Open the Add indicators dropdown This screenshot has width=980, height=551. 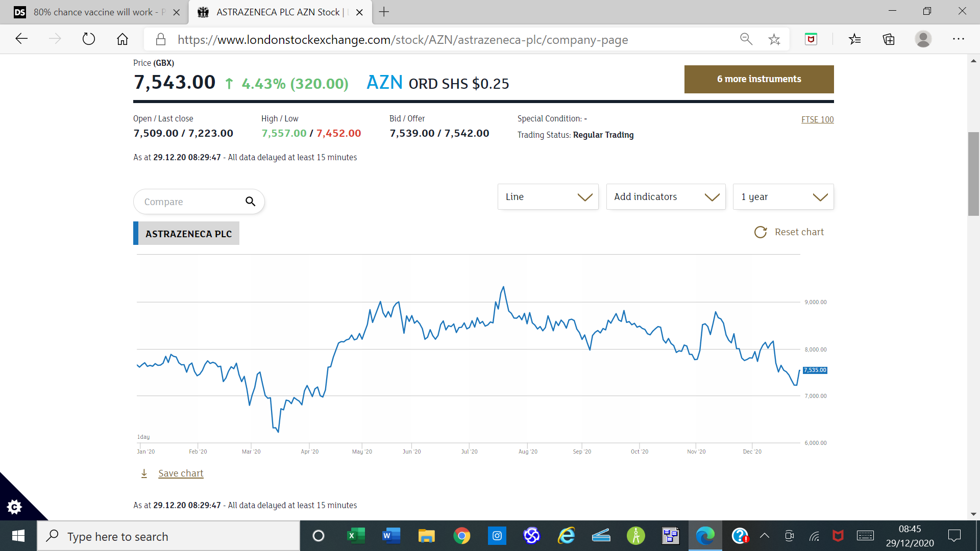tap(666, 197)
